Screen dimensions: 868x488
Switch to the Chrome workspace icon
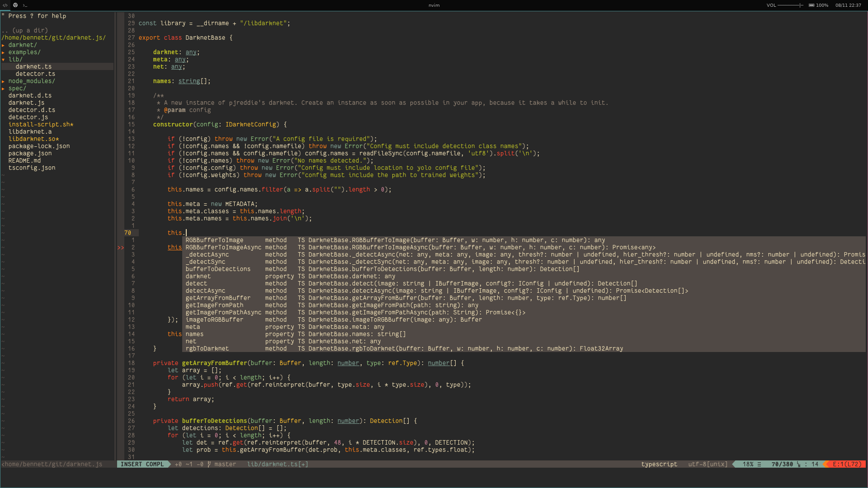(x=15, y=5)
